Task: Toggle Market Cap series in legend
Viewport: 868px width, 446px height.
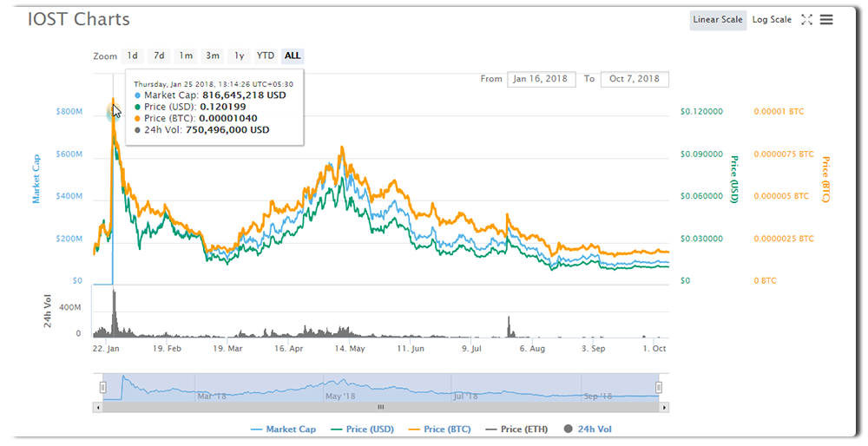Action: tap(284, 429)
